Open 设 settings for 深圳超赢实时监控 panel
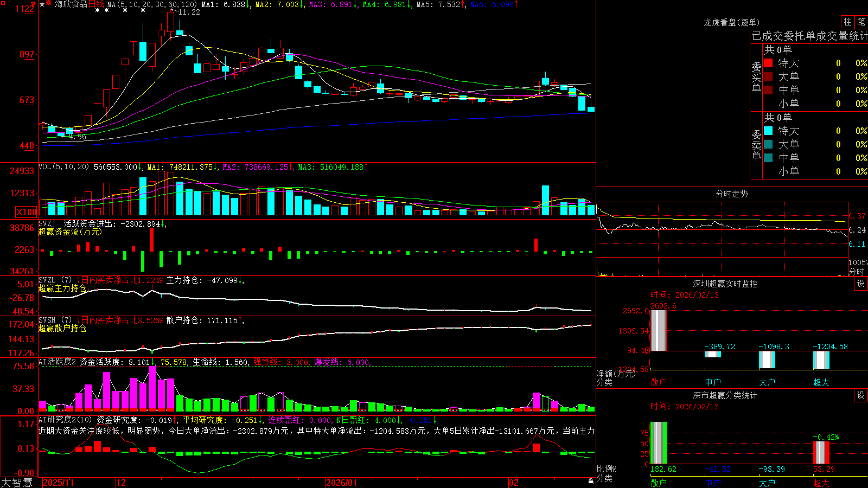The width and height of the screenshot is (868, 488). [861, 284]
